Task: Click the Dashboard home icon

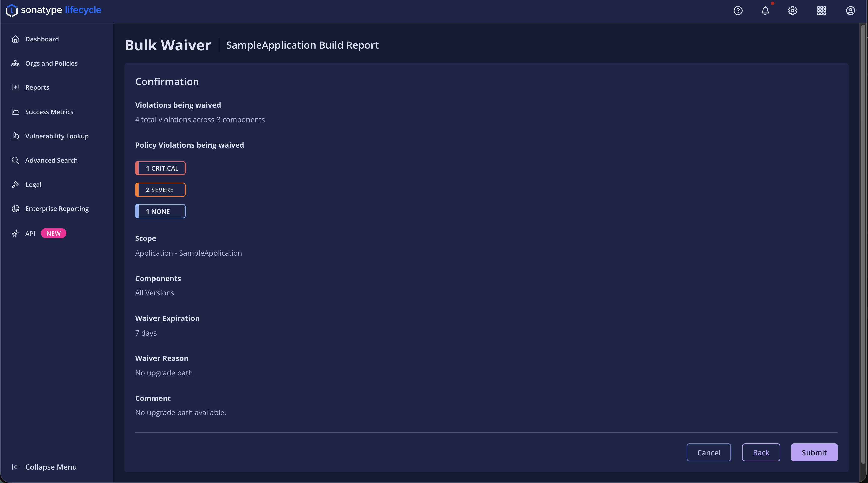Action: pyautogui.click(x=15, y=39)
